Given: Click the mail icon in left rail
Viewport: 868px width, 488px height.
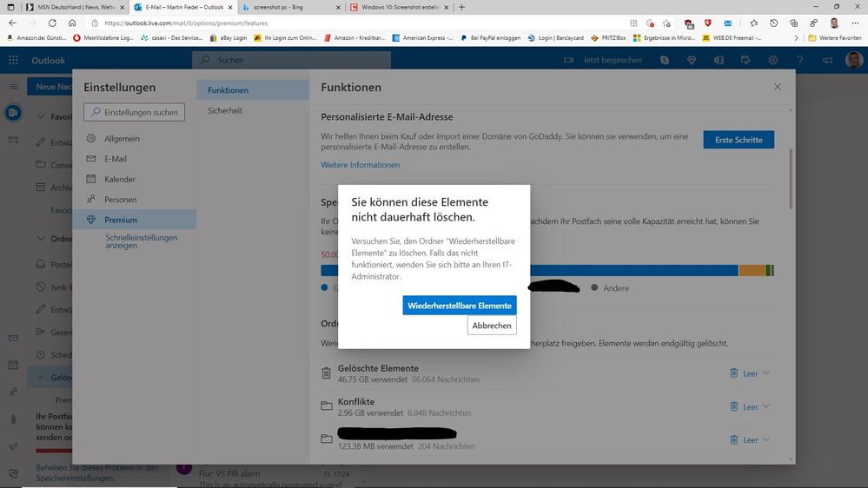Looking at the screenshot, I should coord(13,338).
